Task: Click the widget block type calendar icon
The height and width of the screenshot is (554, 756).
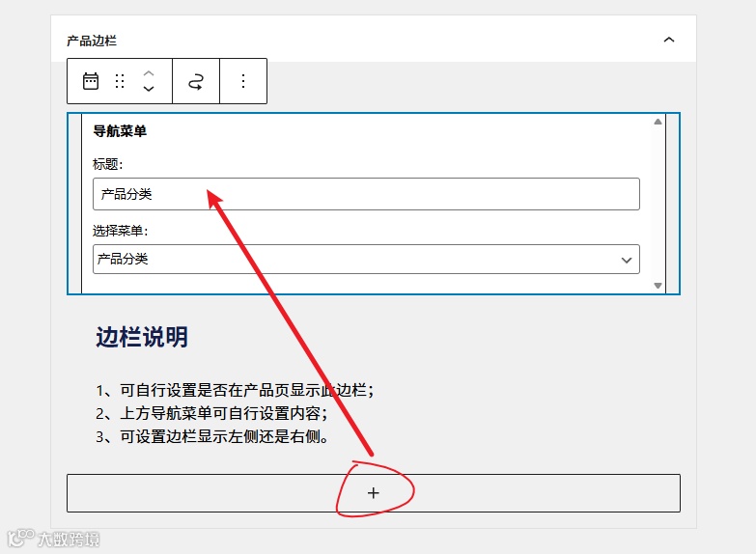Action: click(91, 81)
